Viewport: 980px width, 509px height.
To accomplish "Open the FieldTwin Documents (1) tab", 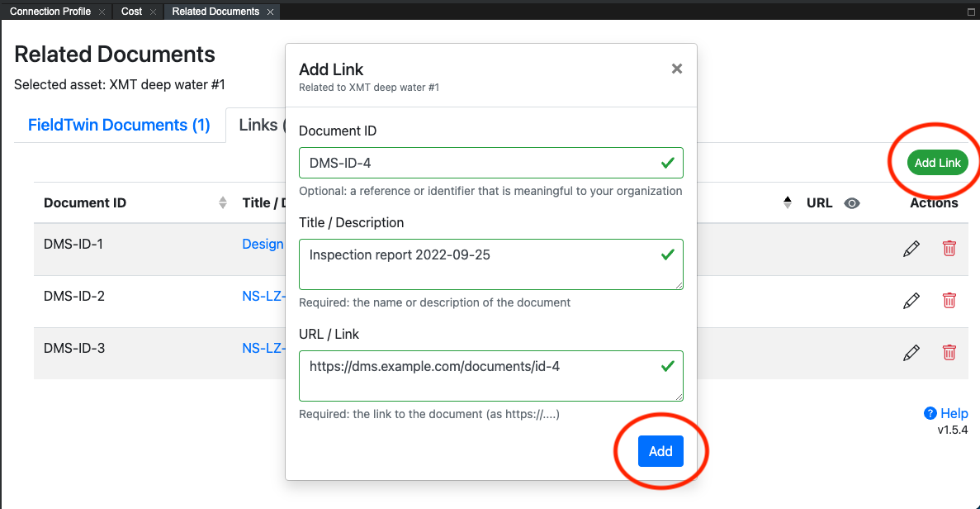I will tap(119, 125).
